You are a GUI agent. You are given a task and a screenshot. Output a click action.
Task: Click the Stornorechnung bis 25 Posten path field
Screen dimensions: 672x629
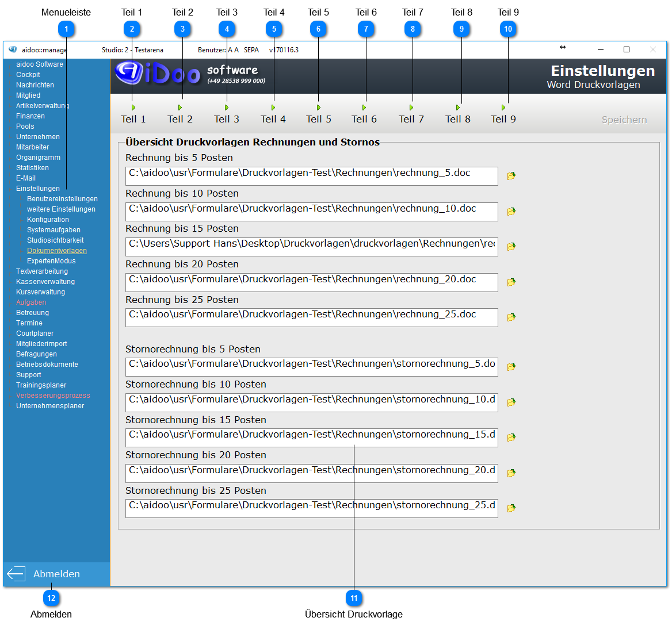312,508
